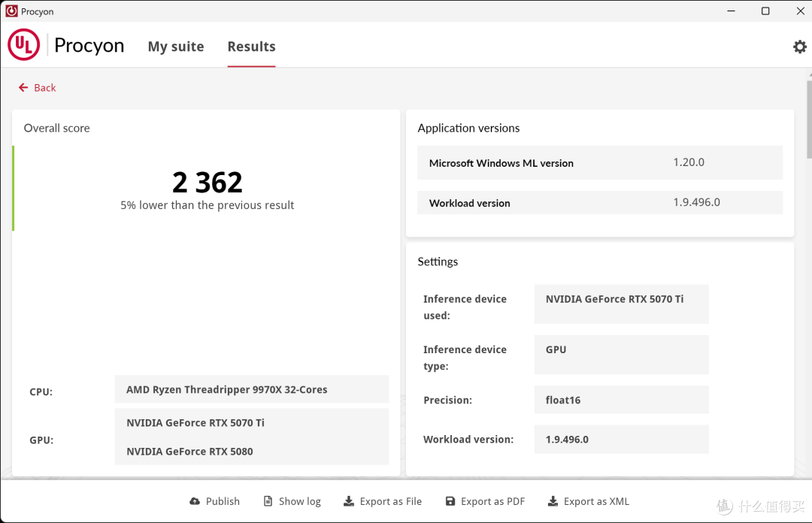This screenshot has height=523, width=812.
Task: Click the Inference device used value field
Action: 622,304
